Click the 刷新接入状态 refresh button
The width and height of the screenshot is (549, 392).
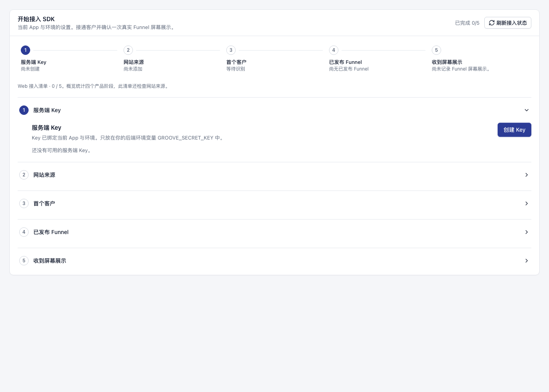pos(508,23)
